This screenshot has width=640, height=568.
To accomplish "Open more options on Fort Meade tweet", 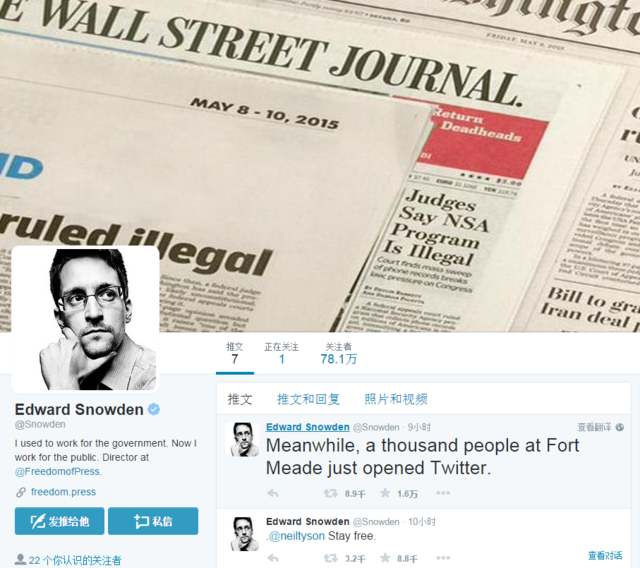I will [x=443, y=493].
